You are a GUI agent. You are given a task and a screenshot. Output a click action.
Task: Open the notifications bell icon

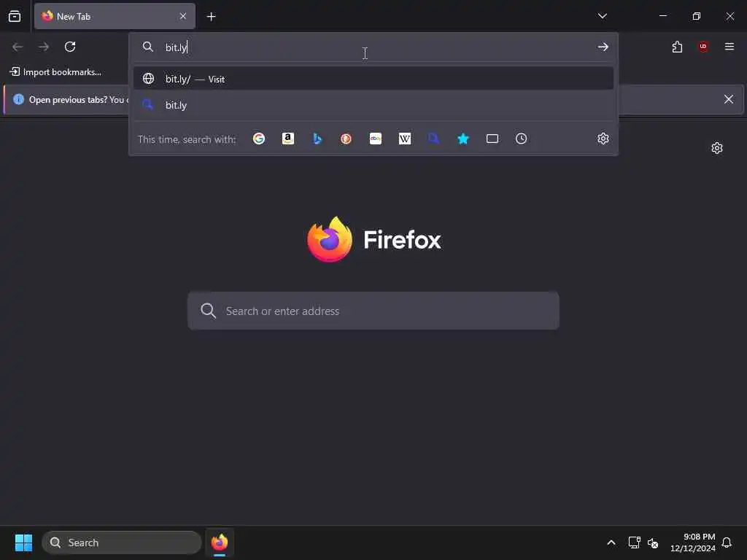[x=727, y=542]
